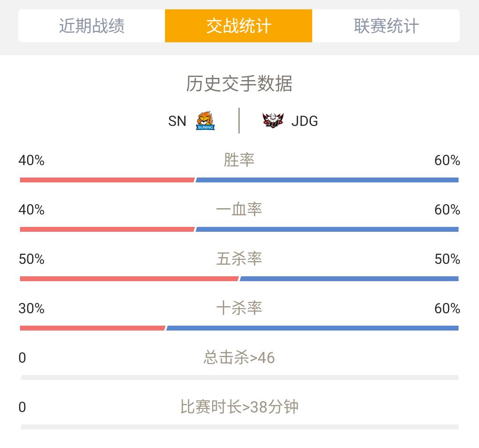Screen dimensions: 479x448
Task: Open the 近期战绩 tab
Action: (92, 26)
